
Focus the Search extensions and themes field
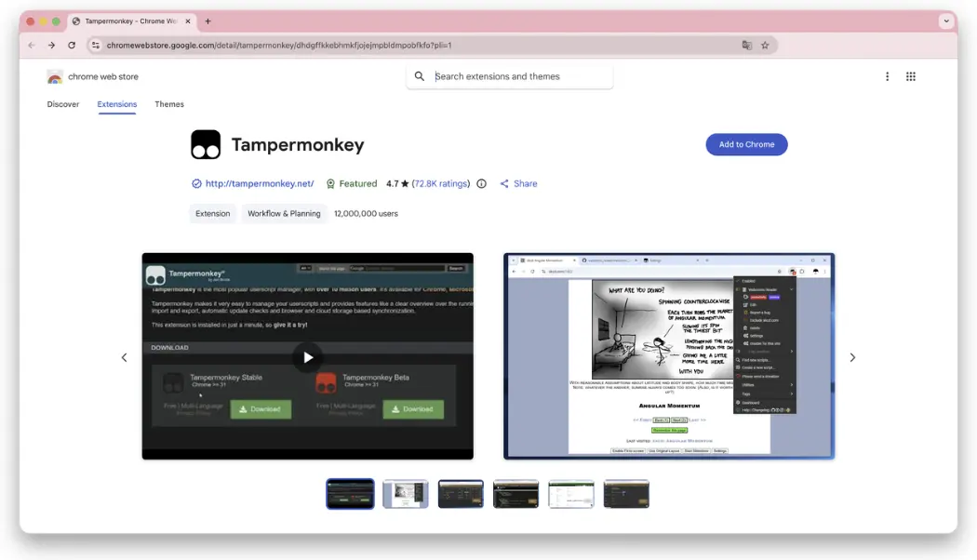510,76
